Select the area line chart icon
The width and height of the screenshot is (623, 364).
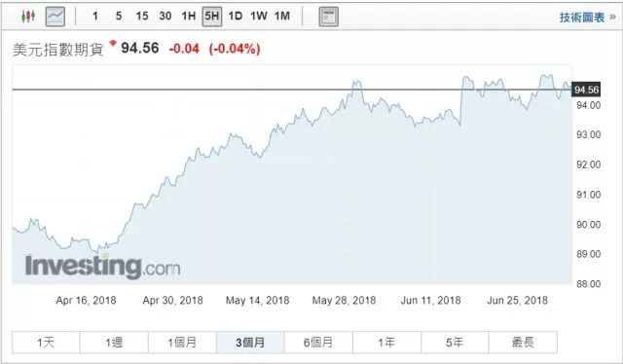tap(55, 17)
